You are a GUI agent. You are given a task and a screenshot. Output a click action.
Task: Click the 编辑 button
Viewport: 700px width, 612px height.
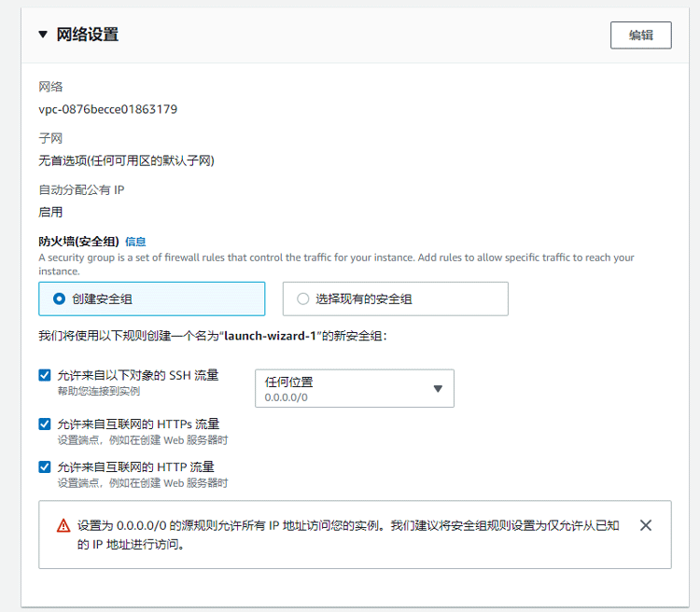[x=640, y=35]
